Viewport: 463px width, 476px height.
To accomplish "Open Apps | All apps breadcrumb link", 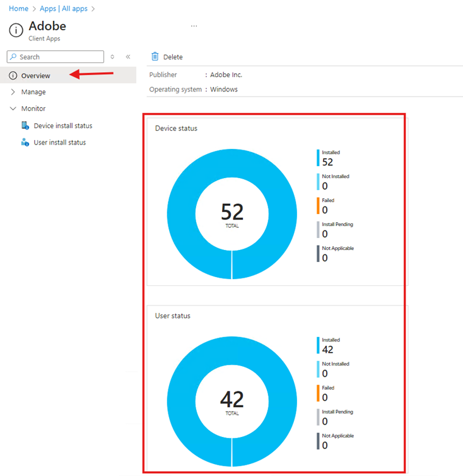I will (64, 8).
